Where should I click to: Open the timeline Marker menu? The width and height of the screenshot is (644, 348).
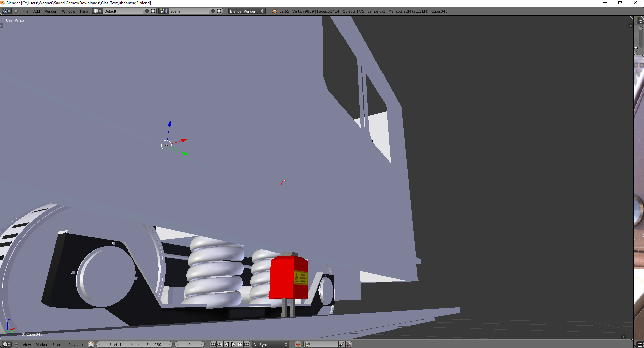click(42, 345)
